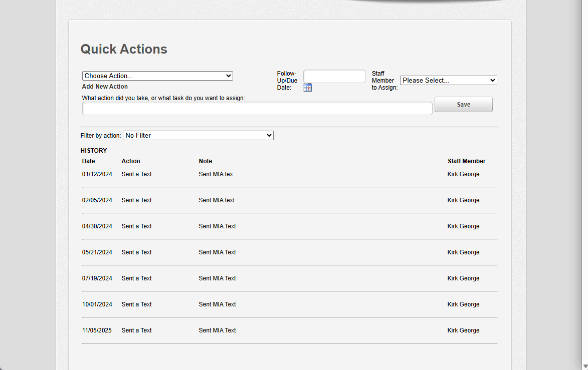Click the scrollbar down arrow

point(585,366)
